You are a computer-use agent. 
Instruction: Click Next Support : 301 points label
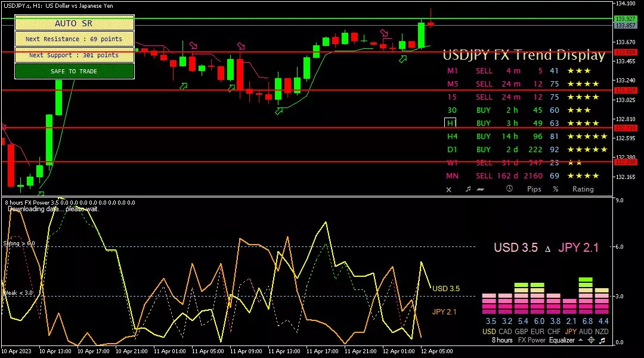point(75,55)
